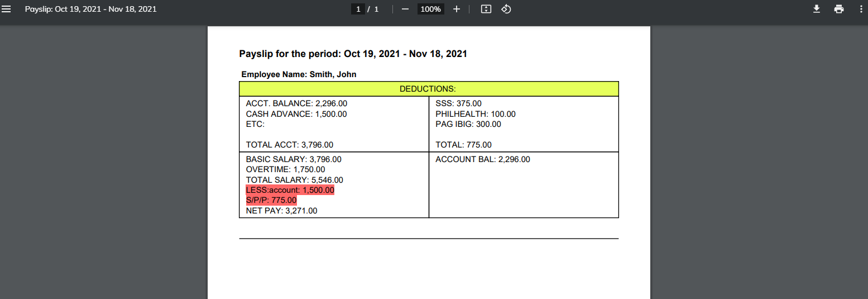
Task: Click the ACCOUNT BAL: 2,296.00 text
Action: (483, 159)
